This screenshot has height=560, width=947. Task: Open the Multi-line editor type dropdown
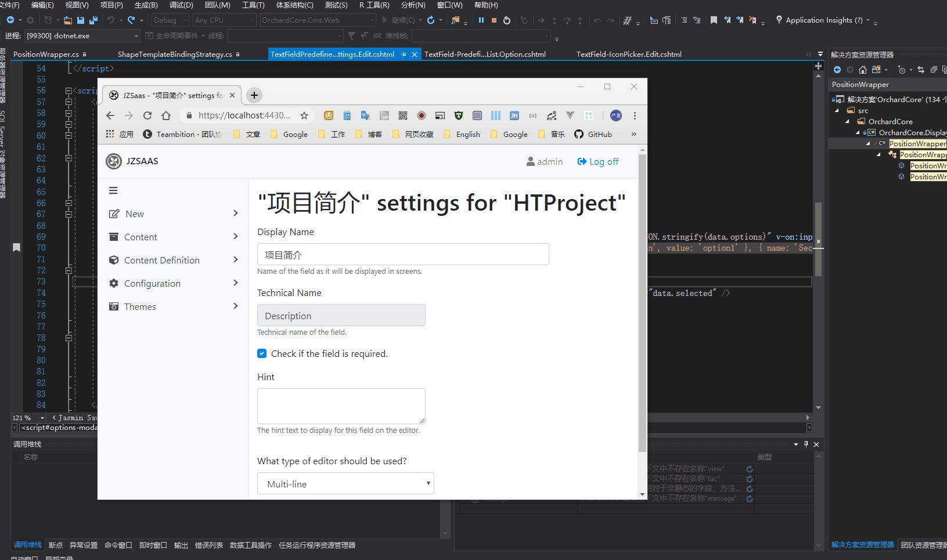click(345, 483)
